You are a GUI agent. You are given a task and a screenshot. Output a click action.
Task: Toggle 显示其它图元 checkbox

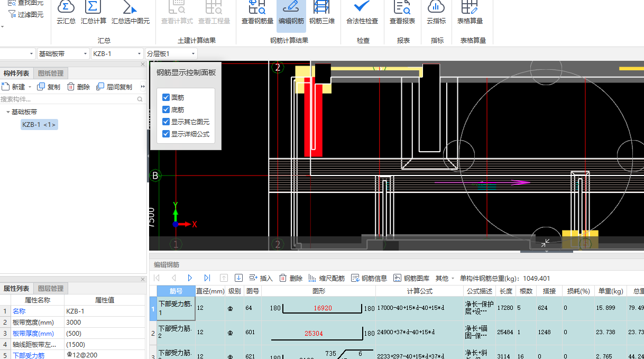(166, 122)
